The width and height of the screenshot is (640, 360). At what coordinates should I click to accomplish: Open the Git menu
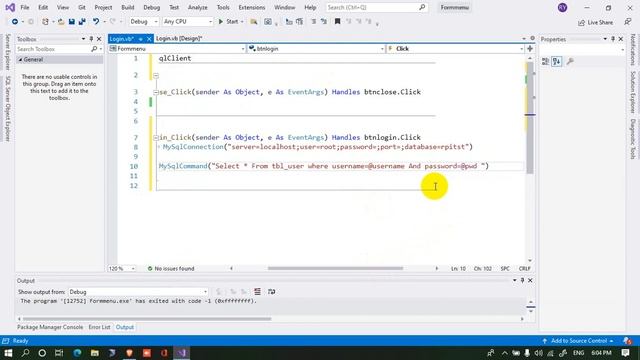[82, 7]
